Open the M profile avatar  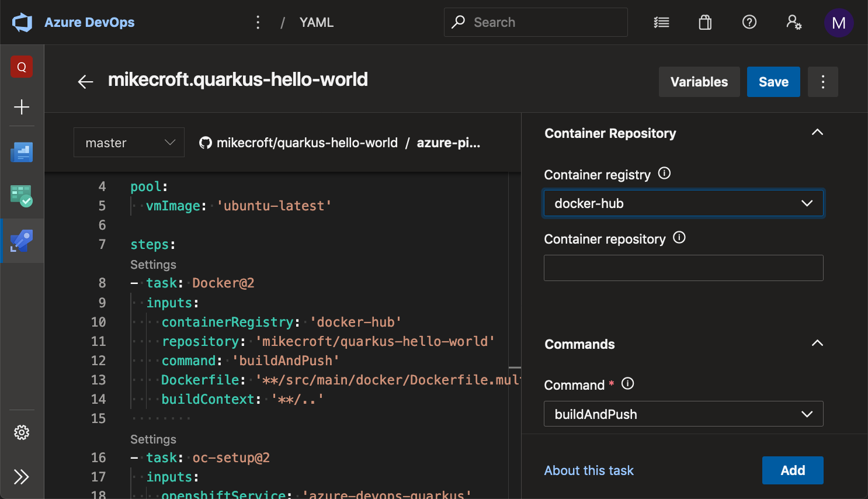tap(839, 23)
